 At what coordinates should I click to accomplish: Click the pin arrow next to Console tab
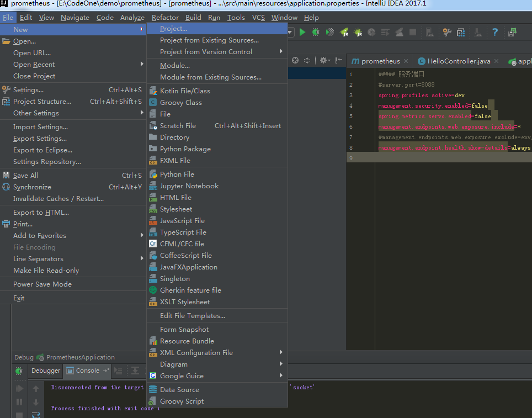tap(106, 371)
